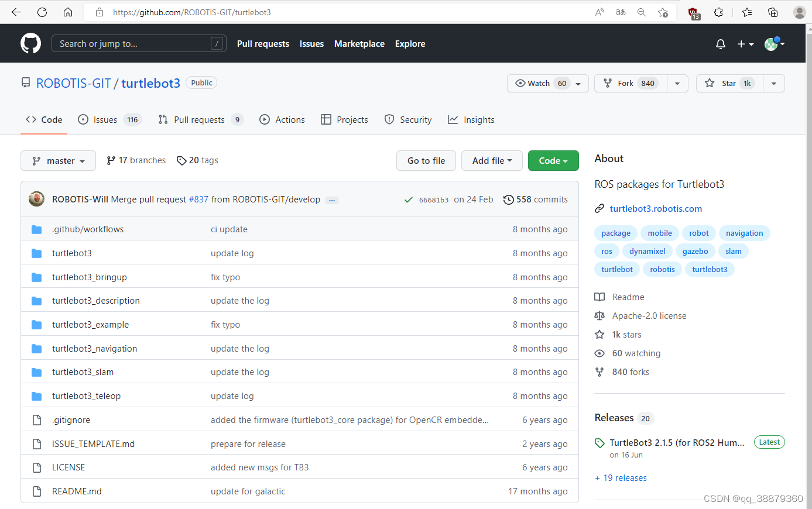
Task: Open the browser collections icon
Action: (x=773, y=12)
